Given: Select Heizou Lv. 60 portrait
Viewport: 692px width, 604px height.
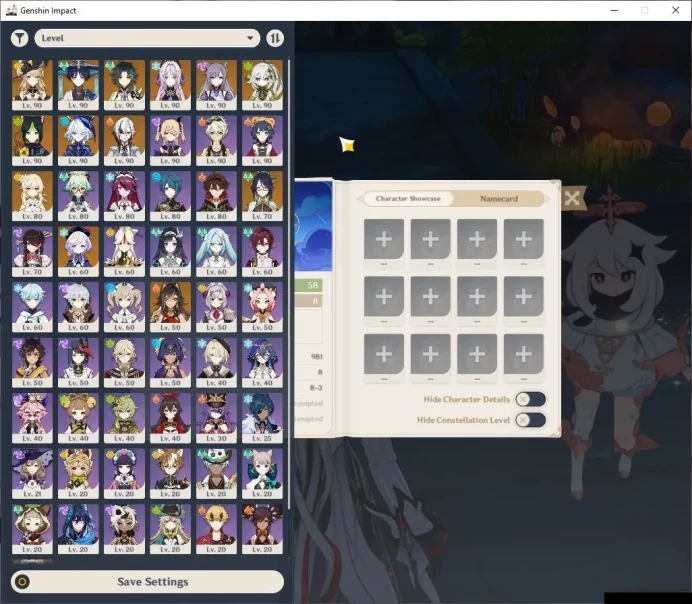Looking at the screenshot, I should click(x=262, y=252).
